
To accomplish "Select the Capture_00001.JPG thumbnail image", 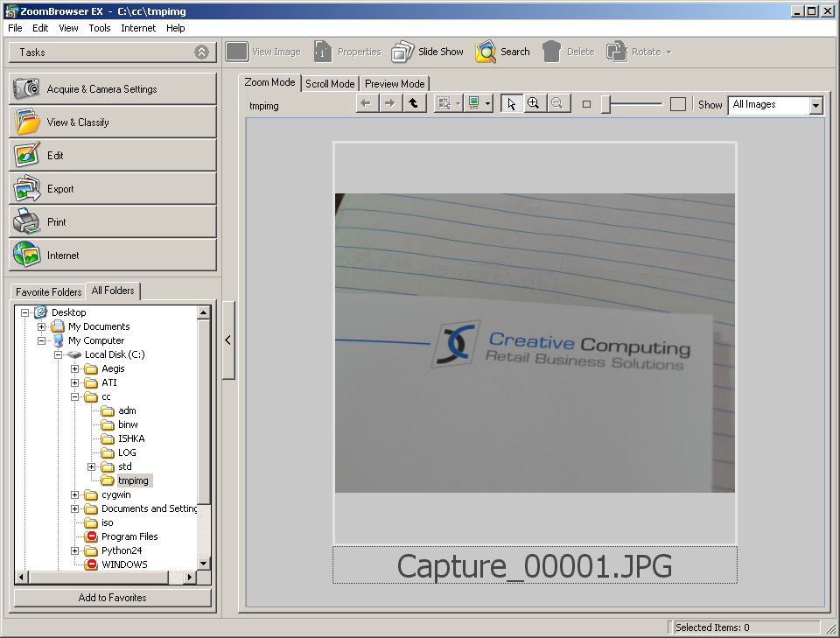I will pos(535,343).
